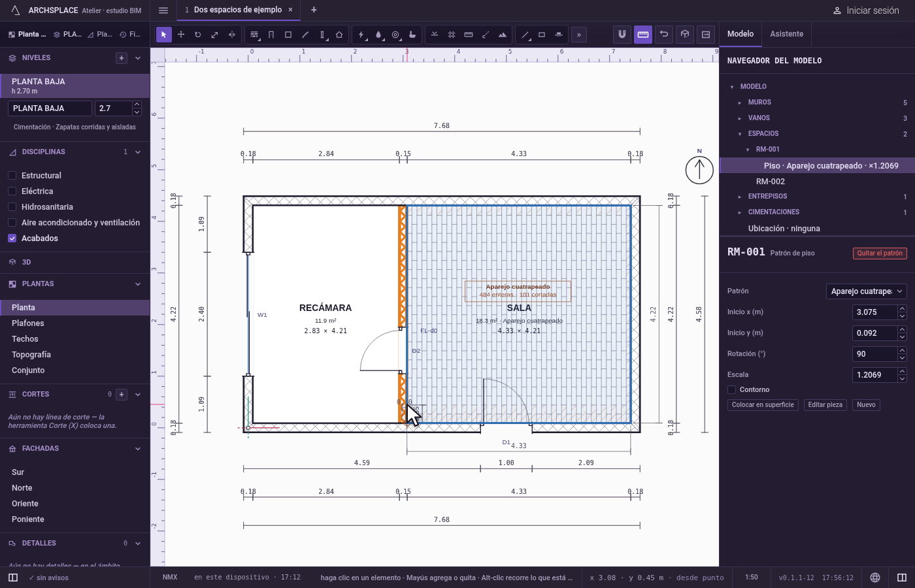Select the rotate tool in toolbar

(x=197, y=35)
